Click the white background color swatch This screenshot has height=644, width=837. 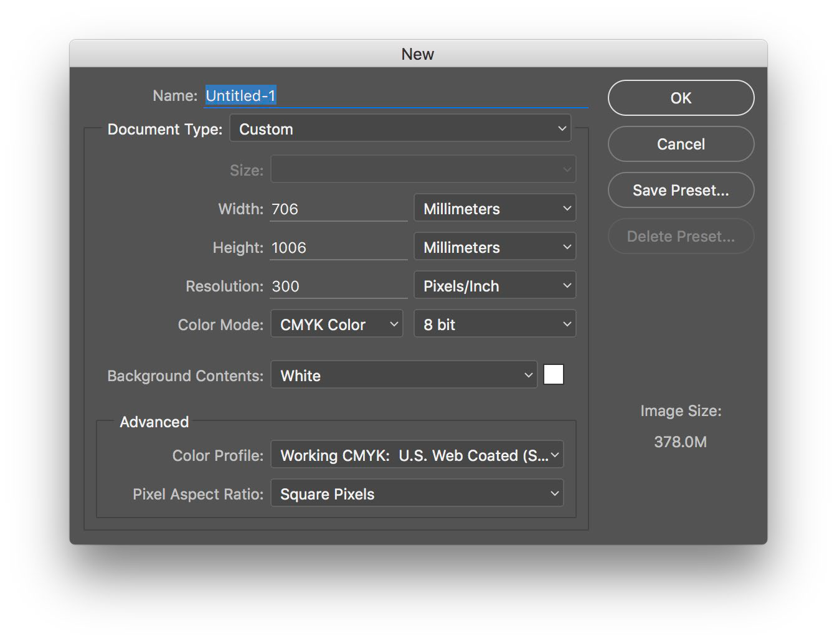coord(553,375)
